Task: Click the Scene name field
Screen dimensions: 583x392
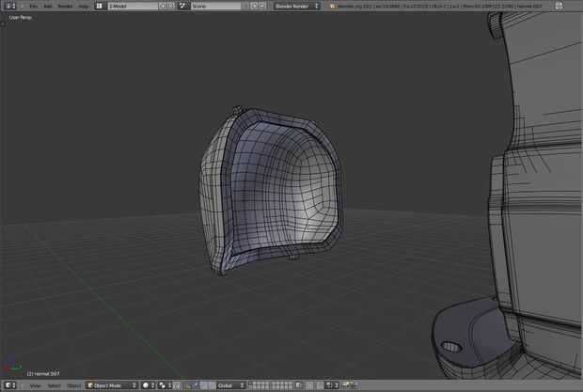Action: [x=215, y=6]
